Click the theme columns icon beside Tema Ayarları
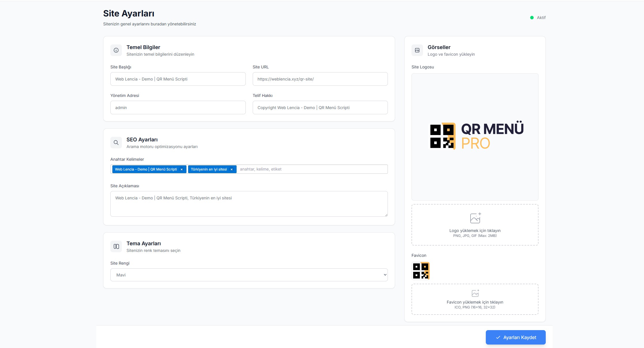Image resolution: width=644 pixels, height=348 pixels. pyautogui.click(x=116, y=246)
